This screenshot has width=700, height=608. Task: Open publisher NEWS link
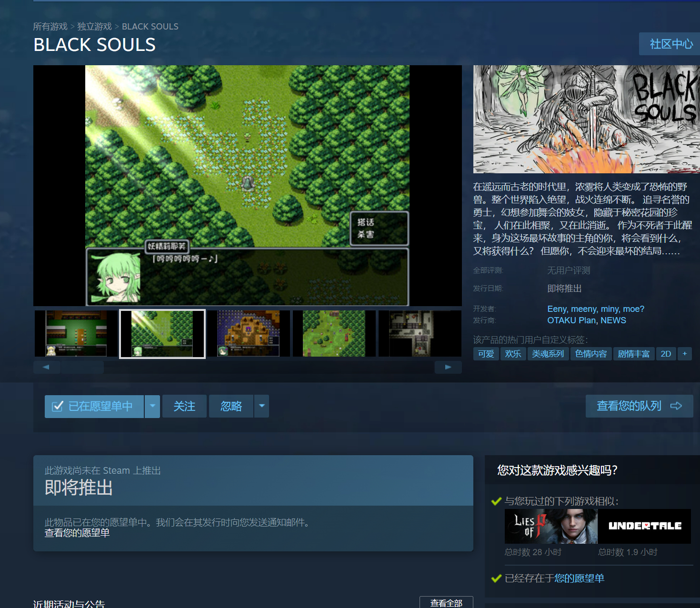tap(613, 320)
